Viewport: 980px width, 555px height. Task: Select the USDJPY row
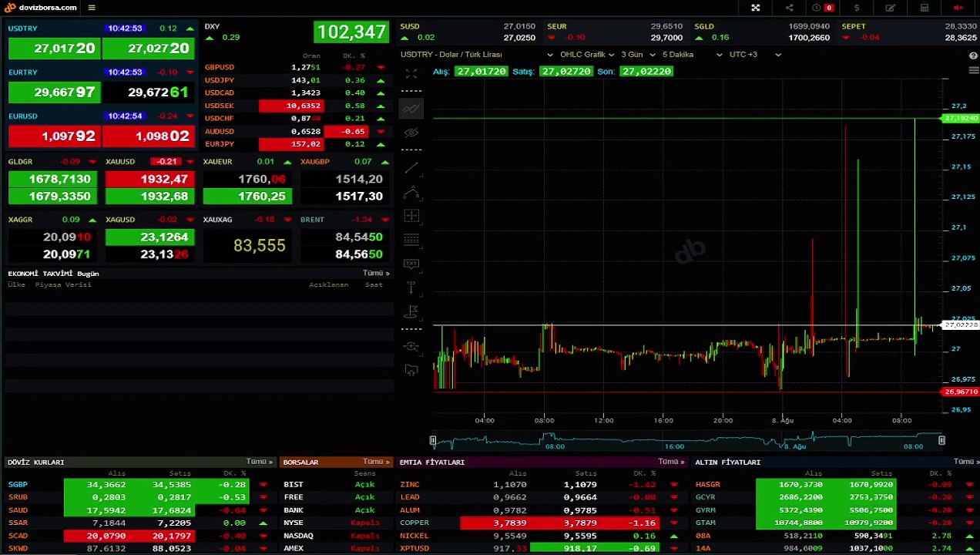[x=296, y=80]
